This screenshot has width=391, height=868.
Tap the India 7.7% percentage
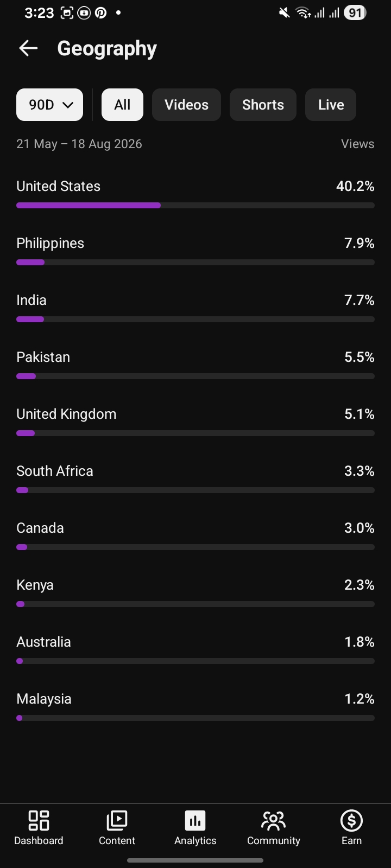[x=360, y=300]
